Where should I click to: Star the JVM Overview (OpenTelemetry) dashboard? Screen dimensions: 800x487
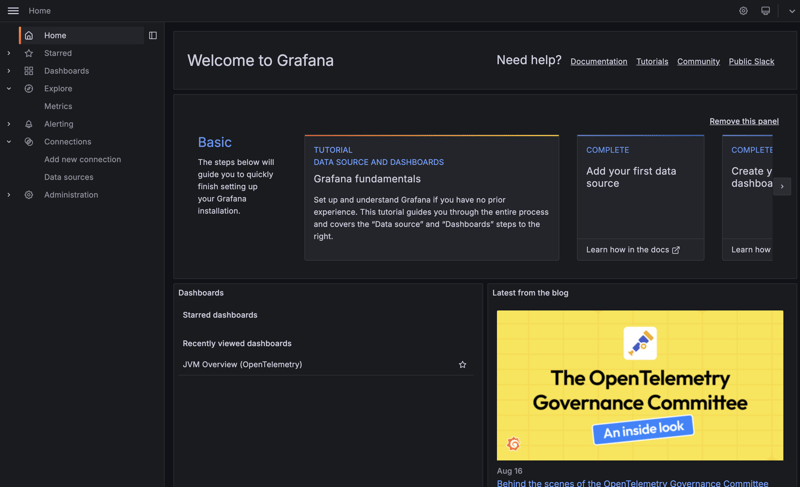click(x=462, y=365)
